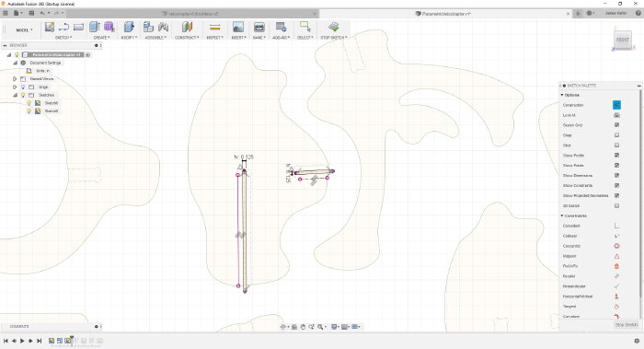Collapse the Sketches tree node

pyautogui.click(x=15, y=95)
